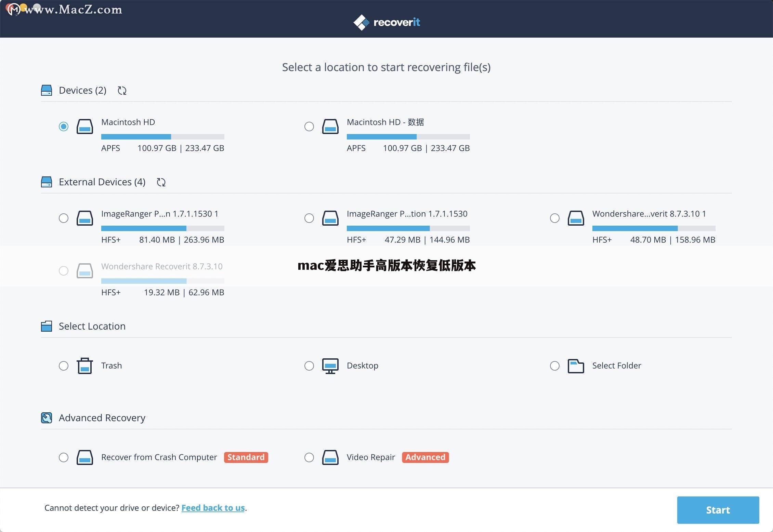Viewport: 773px width, 532px height.
Task: Click the 47.29 MB | 144.96 MB text
Action: 427,240
